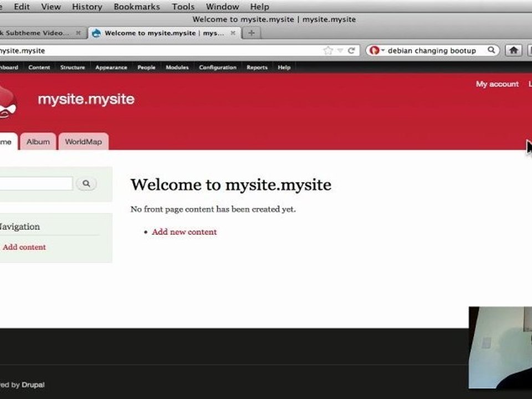This screenshot has height=399, width=532.
Task: Open Configuration in the admin toolbar
Action: 218,67
